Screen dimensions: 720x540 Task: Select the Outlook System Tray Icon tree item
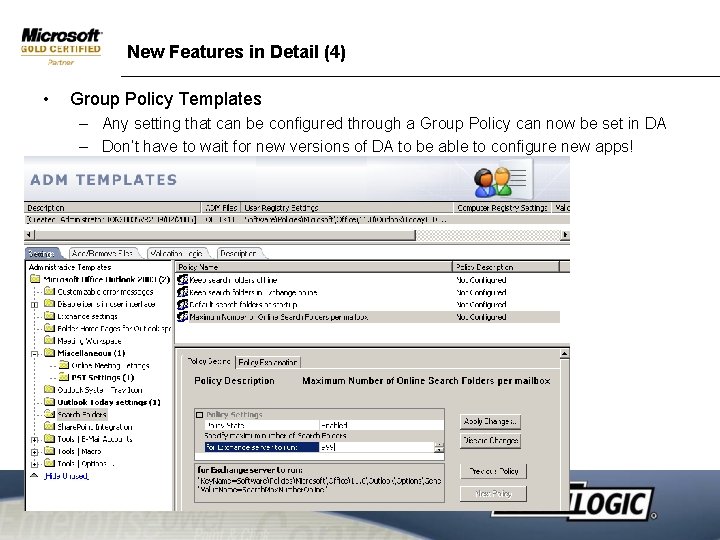pos(100,390)
